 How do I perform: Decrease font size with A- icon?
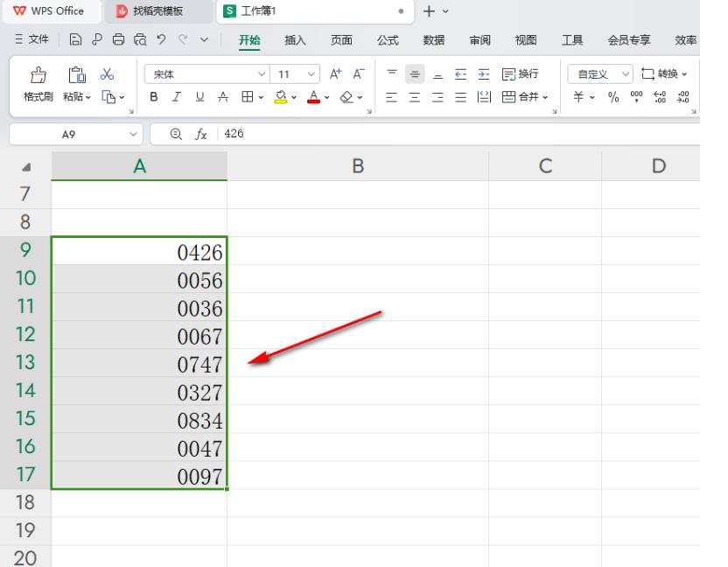click(x=359, y=73)
